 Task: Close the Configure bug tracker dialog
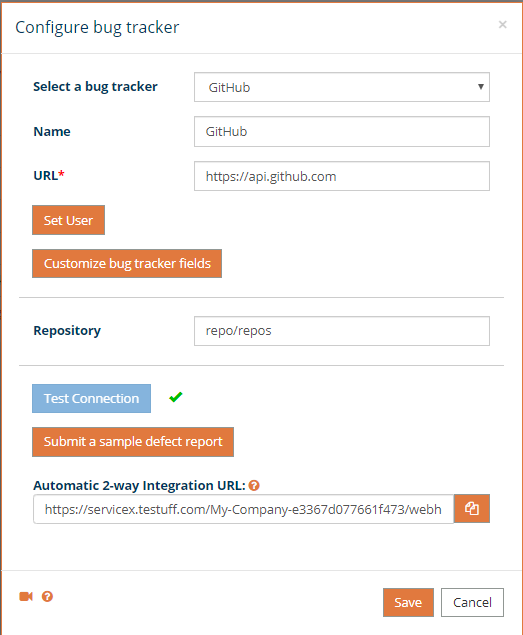[x=502, y=25]
